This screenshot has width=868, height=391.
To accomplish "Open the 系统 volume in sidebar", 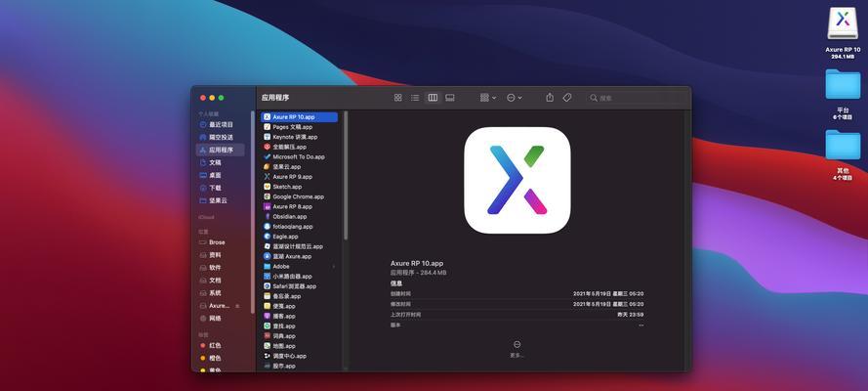I will click(221, 293).
